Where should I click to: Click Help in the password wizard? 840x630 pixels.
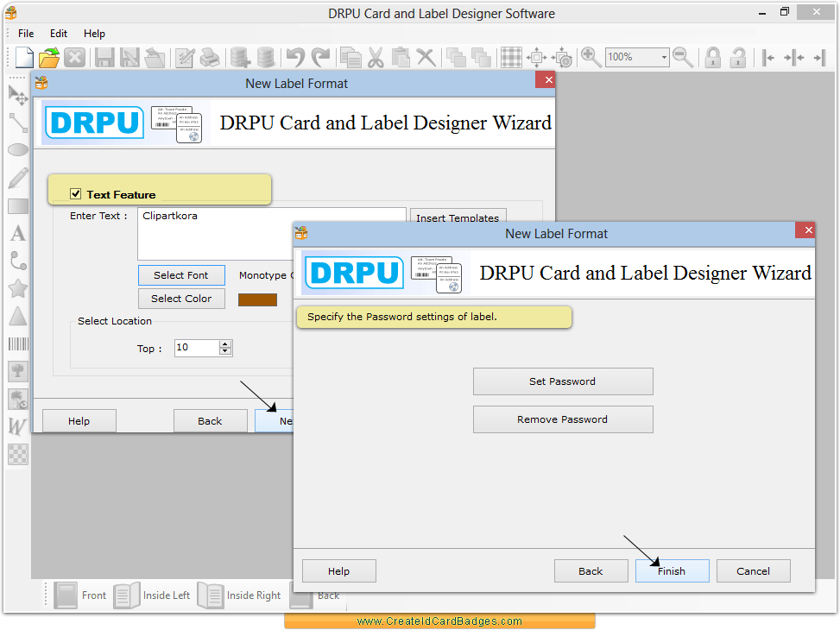coord(339,571)
